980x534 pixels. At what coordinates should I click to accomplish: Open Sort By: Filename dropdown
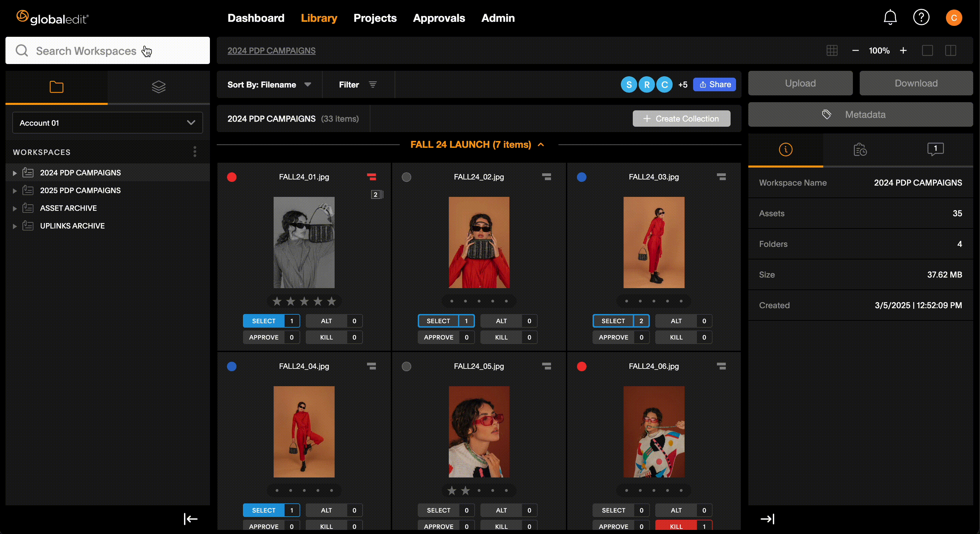tap(269, 84)
